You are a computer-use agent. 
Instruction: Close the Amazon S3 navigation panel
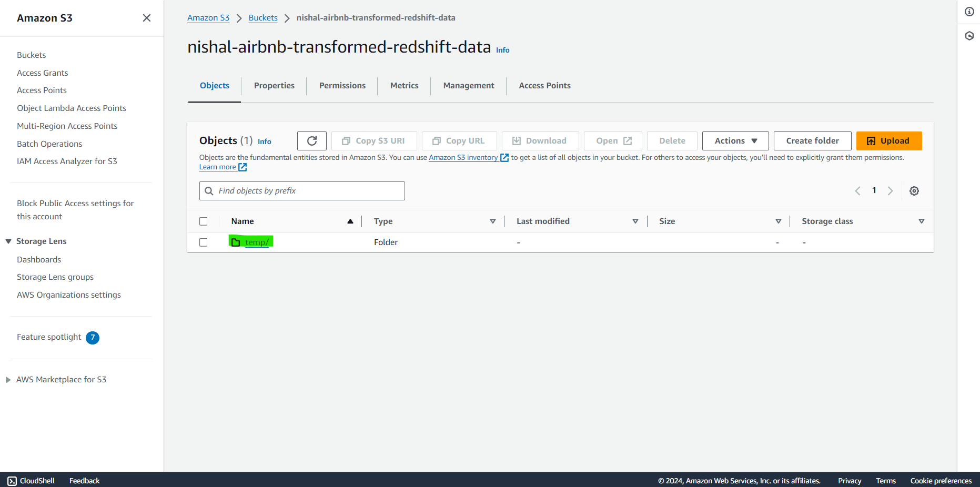click(147, 18)
